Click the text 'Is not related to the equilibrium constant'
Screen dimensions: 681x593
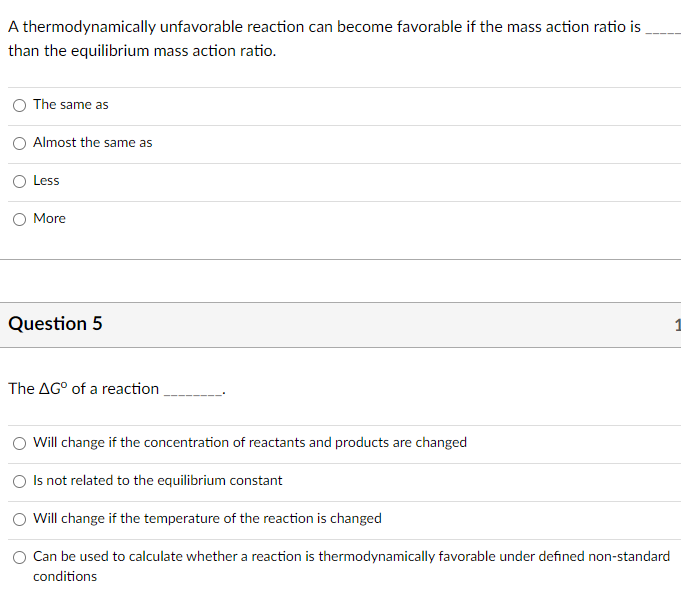(x=158, y=480)
